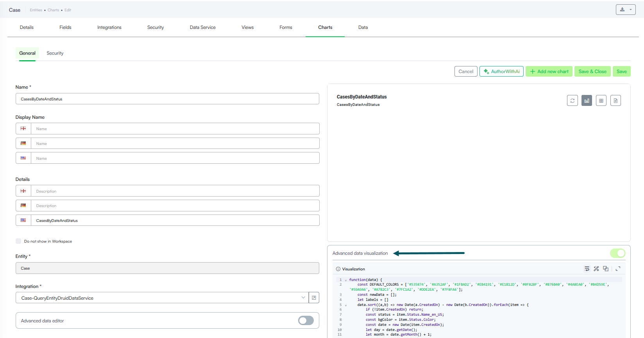
Task: Open the Data tab
Action: coord(363,27)
